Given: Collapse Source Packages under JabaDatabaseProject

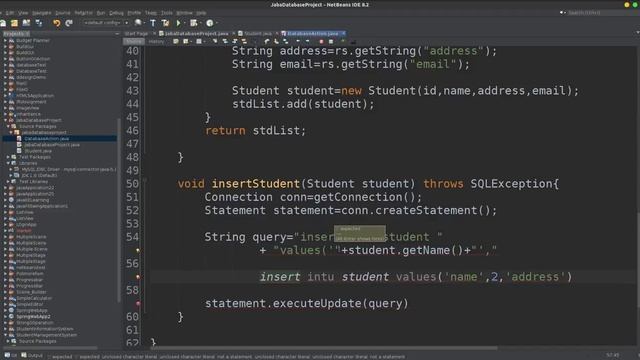Looking at the screenshot, I should click(x=8, y=127).
